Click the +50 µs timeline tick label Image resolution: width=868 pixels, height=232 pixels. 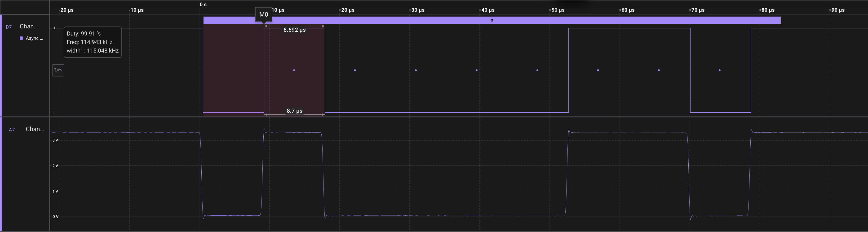[x=556, y=10]
